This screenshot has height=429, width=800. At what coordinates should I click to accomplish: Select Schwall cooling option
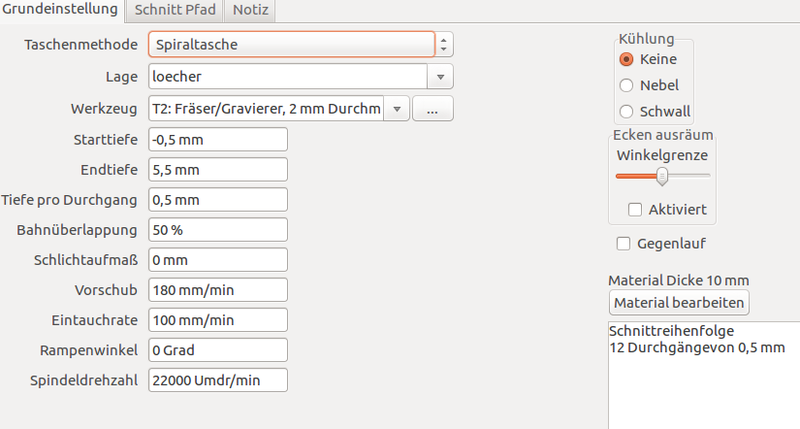pyautogui.click(x=627, y=111)
